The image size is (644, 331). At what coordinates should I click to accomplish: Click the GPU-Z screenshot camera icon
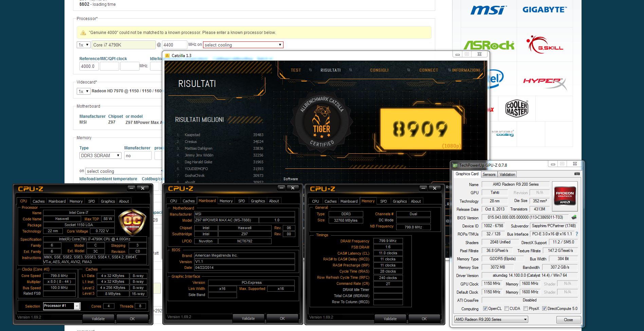click(x=577, y=174)
